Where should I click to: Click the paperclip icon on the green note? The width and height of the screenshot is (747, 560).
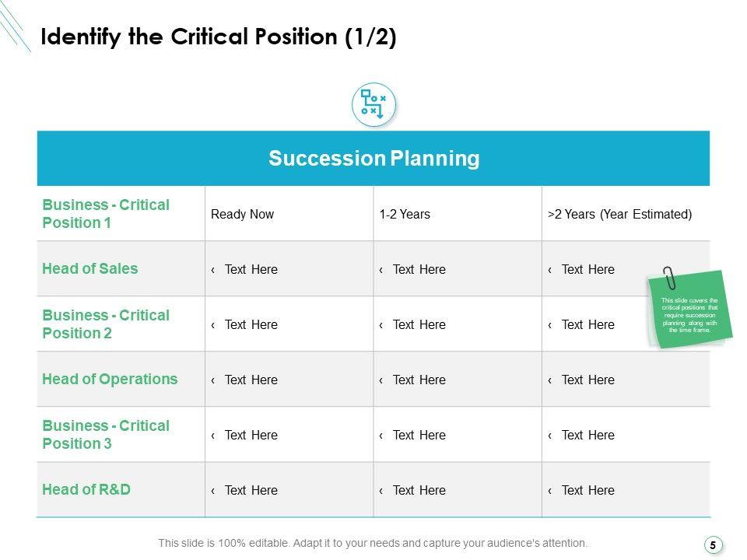pyautogui.click(x=669, y=278)
